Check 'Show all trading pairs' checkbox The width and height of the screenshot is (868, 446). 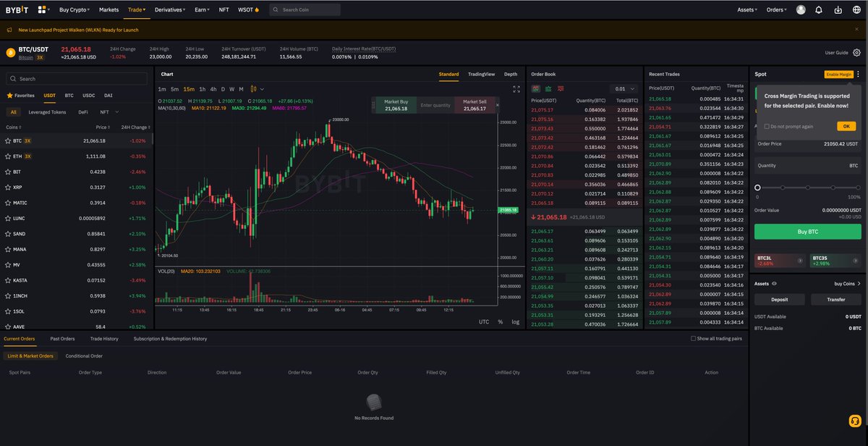click(693, 338)
